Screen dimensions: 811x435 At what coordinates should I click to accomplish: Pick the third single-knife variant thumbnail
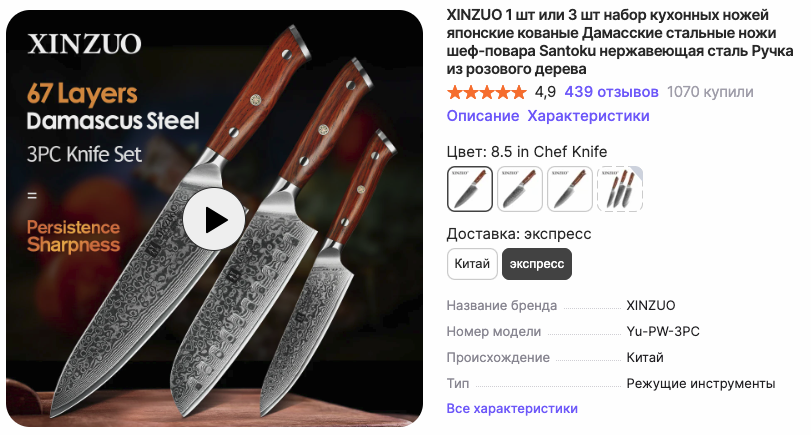[570, 189]
